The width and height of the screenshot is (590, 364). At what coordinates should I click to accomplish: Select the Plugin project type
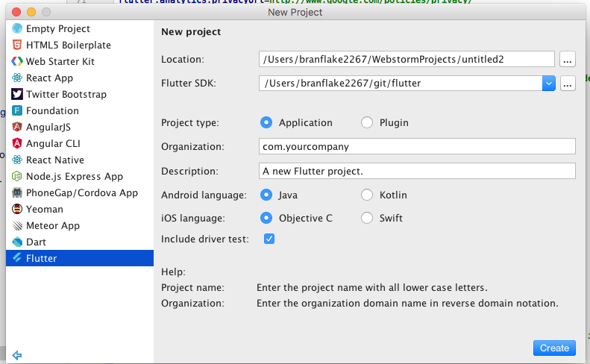367,122
